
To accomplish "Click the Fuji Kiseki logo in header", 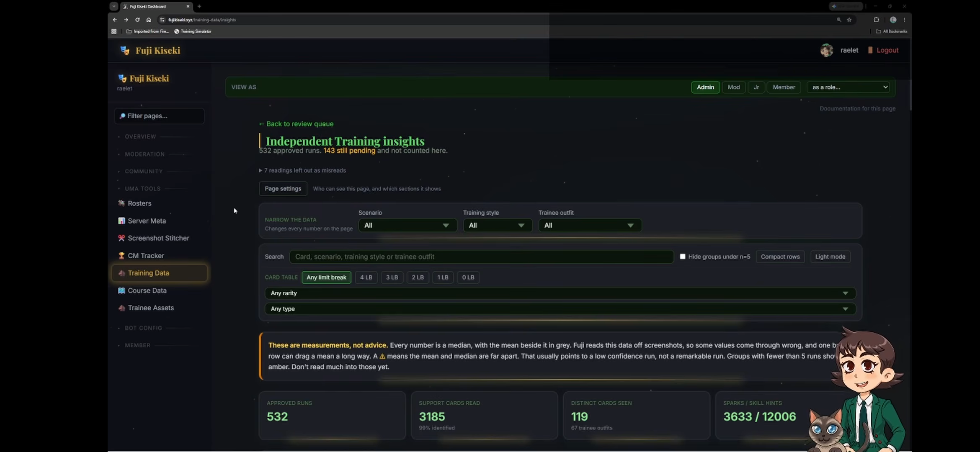I will point(150,51).
